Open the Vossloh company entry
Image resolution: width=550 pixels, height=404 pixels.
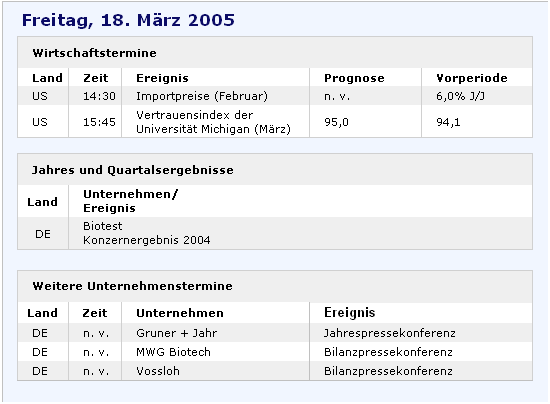coord(158,371)
